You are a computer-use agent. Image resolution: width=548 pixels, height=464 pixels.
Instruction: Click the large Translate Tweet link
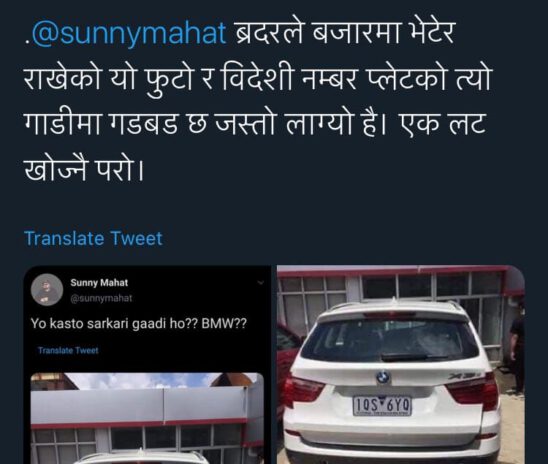click(94, 239)
